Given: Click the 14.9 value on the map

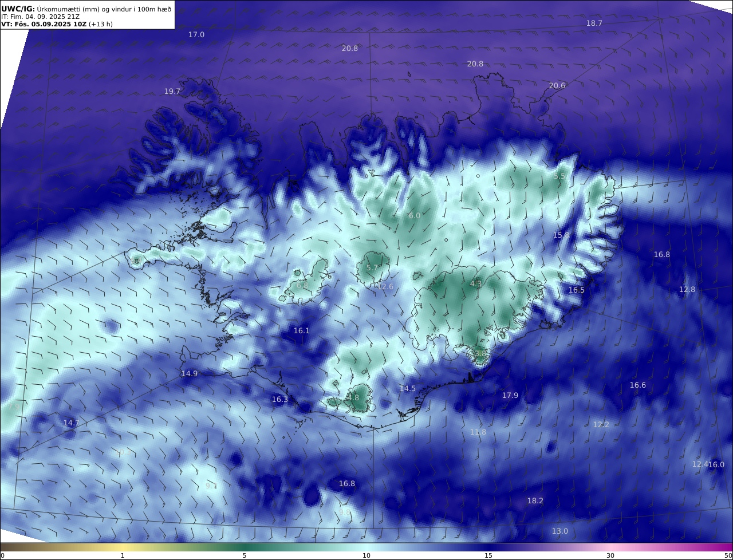Looking at the screenshot, I should click(190, 374).
